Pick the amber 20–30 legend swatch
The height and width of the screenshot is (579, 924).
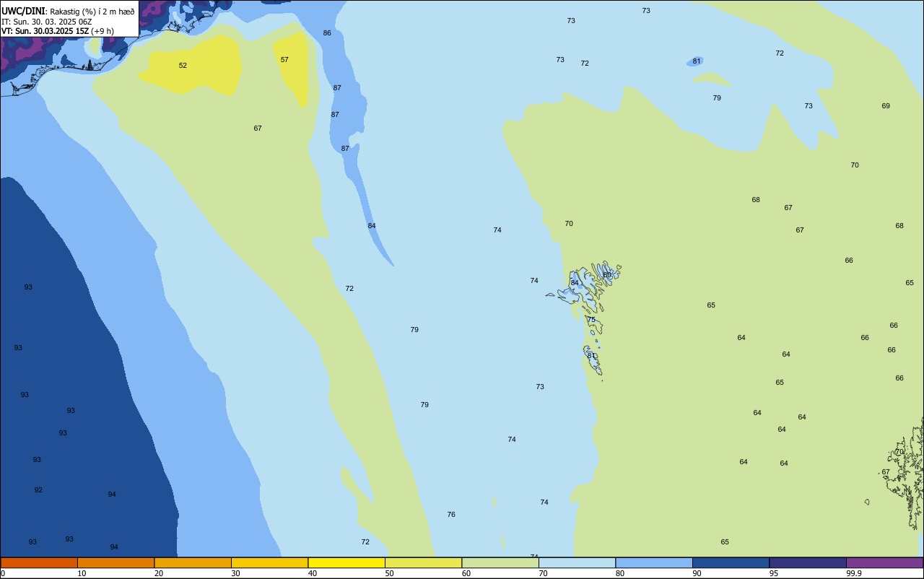pyautogui.click(x=193, y=562)
